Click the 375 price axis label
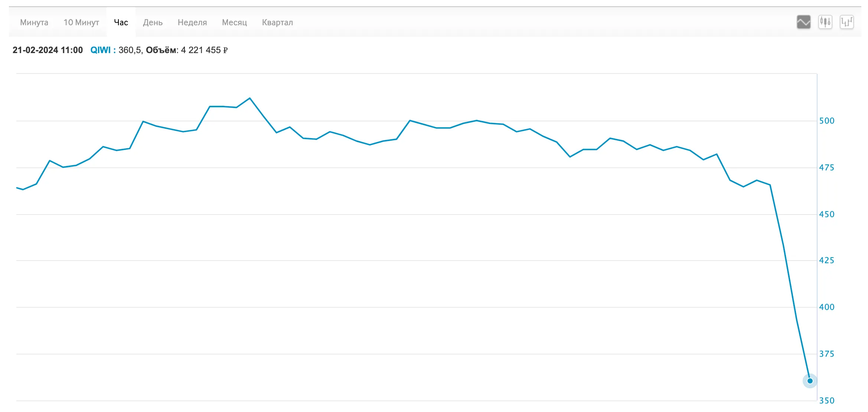 pyautogui.click(x=827, y=354)
